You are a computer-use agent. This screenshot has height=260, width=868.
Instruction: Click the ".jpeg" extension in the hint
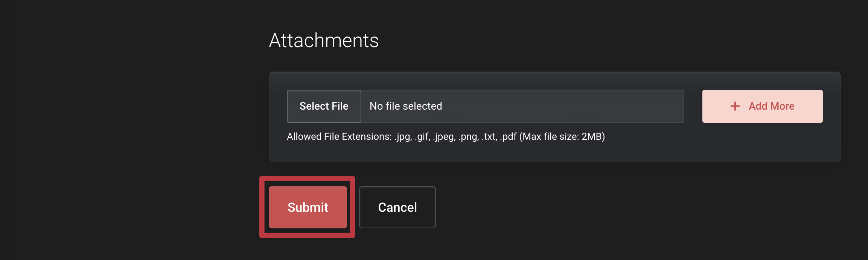pyautogui.click(x=444, y=136)
